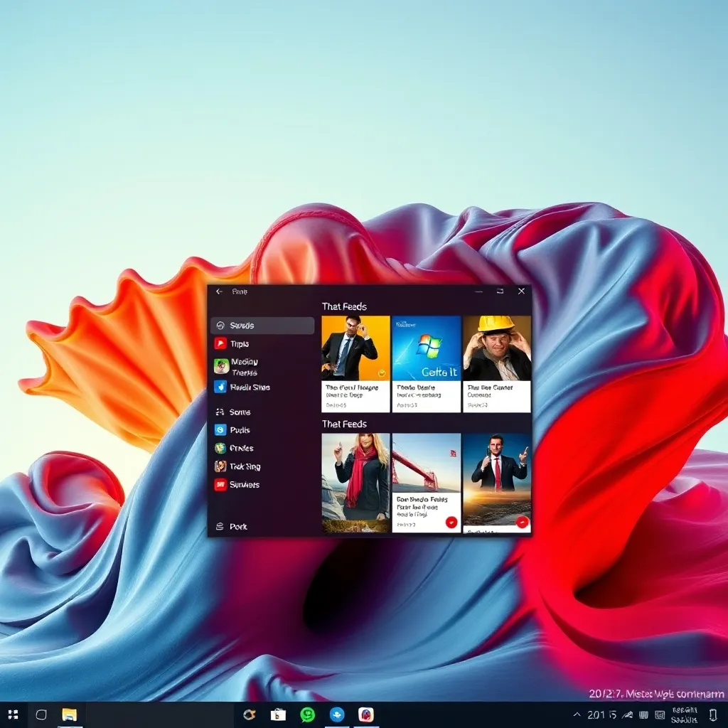Open the blue Skype-style sidebar entry

232,430
